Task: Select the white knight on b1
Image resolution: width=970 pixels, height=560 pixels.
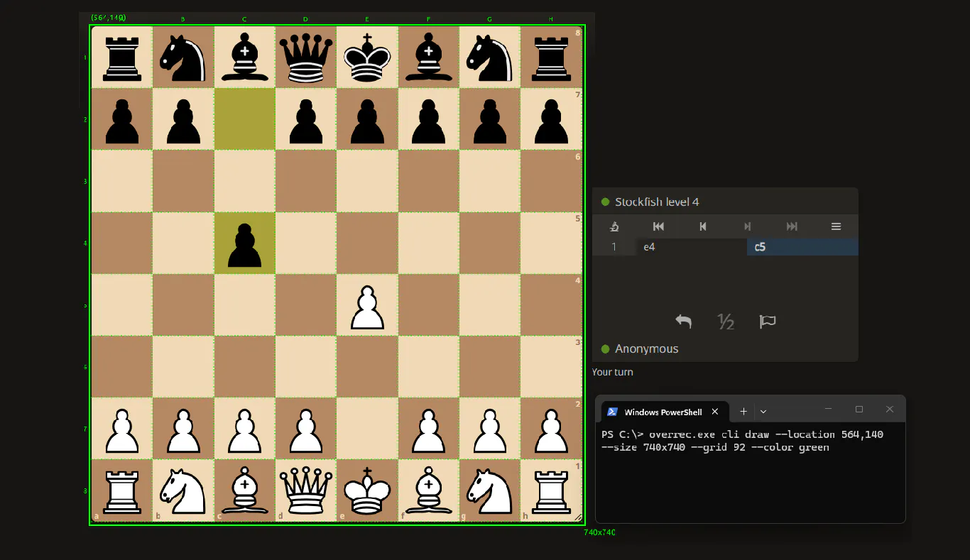Action: (x=183, y=491)
